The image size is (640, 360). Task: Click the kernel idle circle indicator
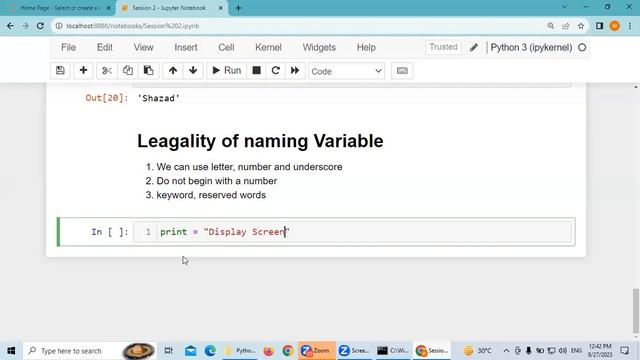(x=582, y=47)
